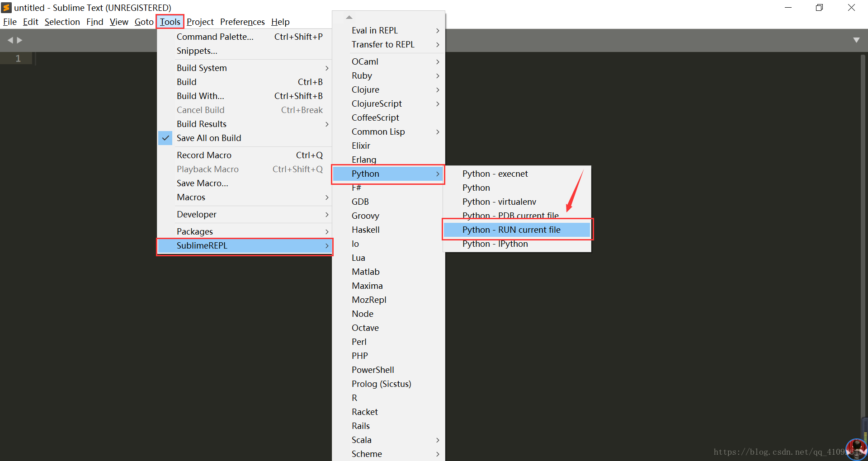The image size is (868, 461).
Task: Expand the Build Results submenu
Action: 245,124
